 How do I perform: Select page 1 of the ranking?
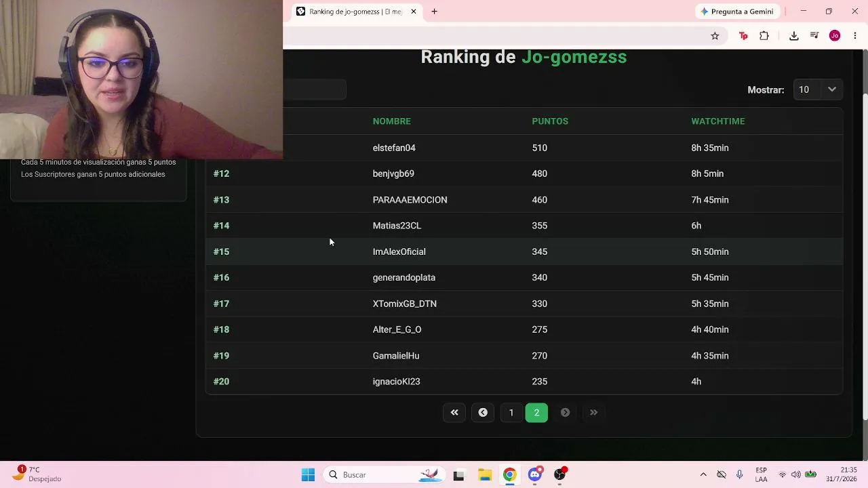511,412
